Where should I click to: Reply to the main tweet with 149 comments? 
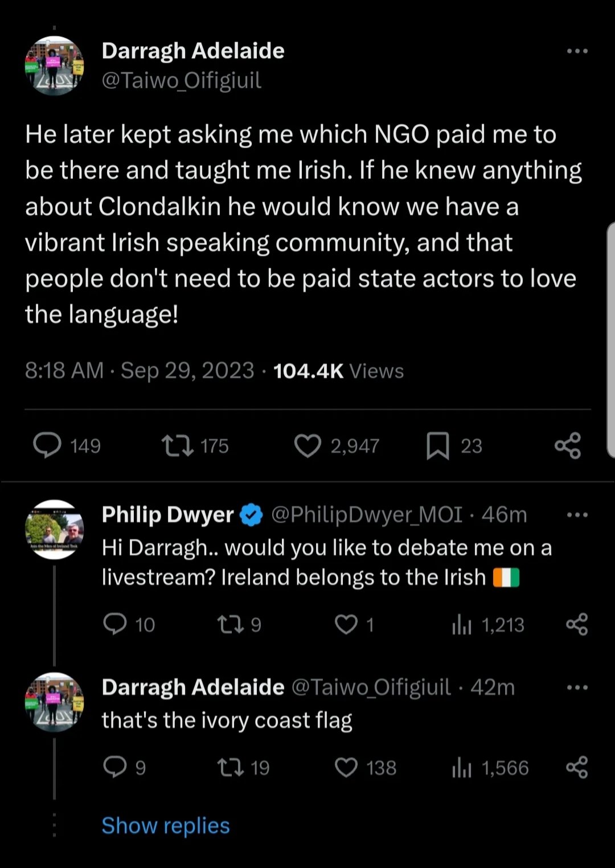coord(47,445)
